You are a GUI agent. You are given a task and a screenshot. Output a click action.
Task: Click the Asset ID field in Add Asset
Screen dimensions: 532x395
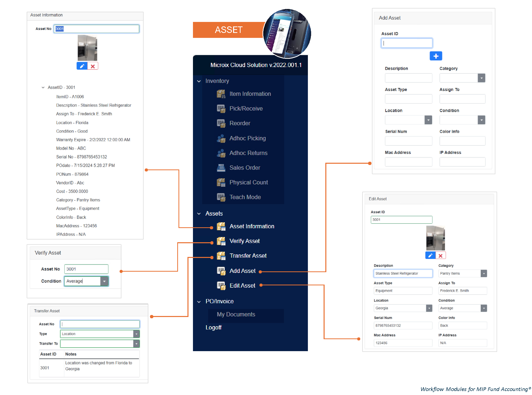pyautogui.click(x=407, y=43)
